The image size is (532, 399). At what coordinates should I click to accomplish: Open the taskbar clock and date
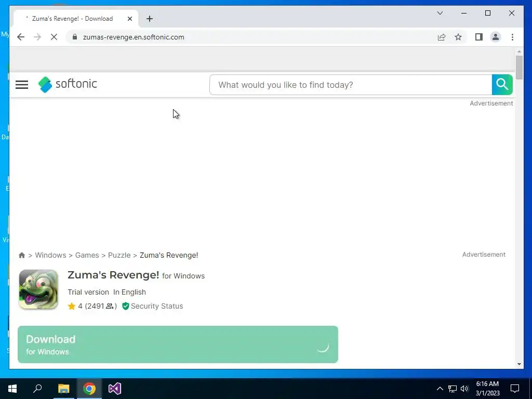487,389
